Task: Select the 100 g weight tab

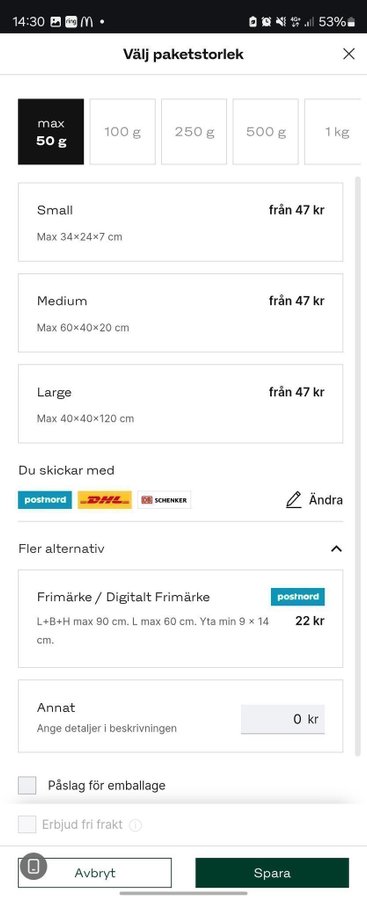Action: pos(122,131)
